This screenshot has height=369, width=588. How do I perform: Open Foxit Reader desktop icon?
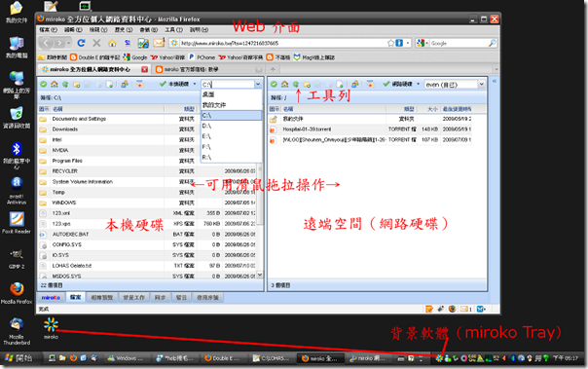17,223
